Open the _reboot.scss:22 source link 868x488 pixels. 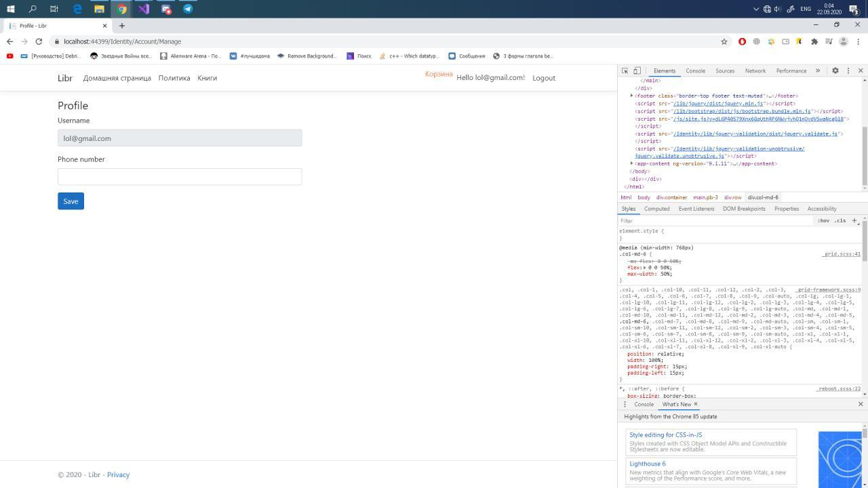tap(839, 389)
